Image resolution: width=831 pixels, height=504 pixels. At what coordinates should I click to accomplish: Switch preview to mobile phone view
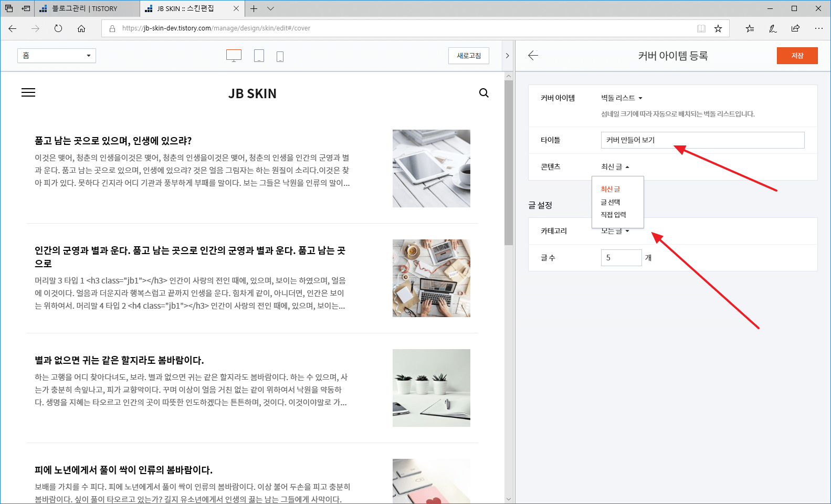click(280, 56)
